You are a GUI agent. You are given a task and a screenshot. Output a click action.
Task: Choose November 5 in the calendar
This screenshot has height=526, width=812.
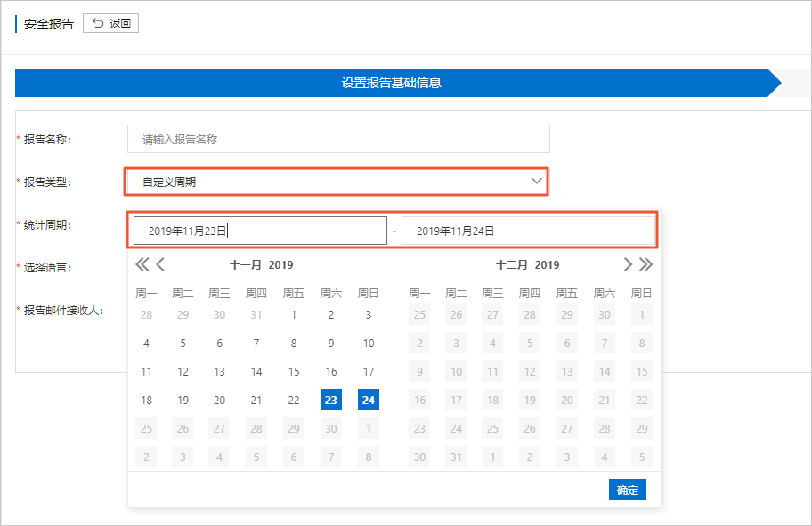coord(183,343)
